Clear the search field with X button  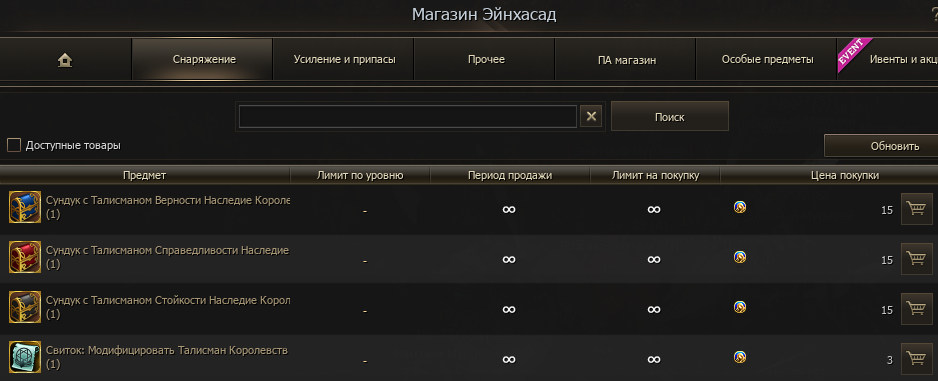point(591,116)
